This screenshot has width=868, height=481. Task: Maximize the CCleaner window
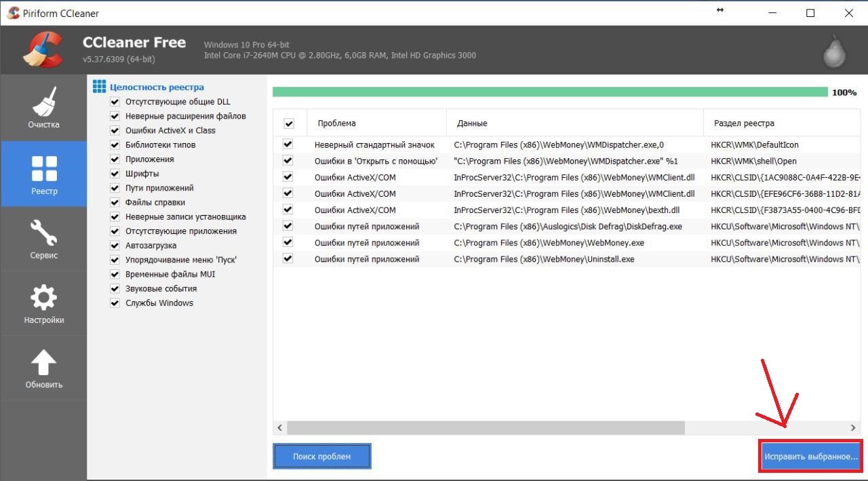tap(810, 13)
